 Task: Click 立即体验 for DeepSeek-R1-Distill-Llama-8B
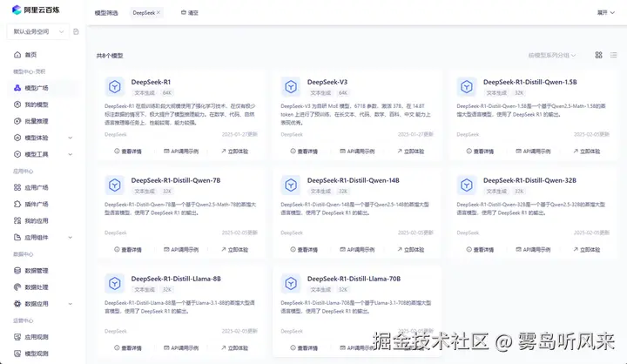tap(235, 348)
